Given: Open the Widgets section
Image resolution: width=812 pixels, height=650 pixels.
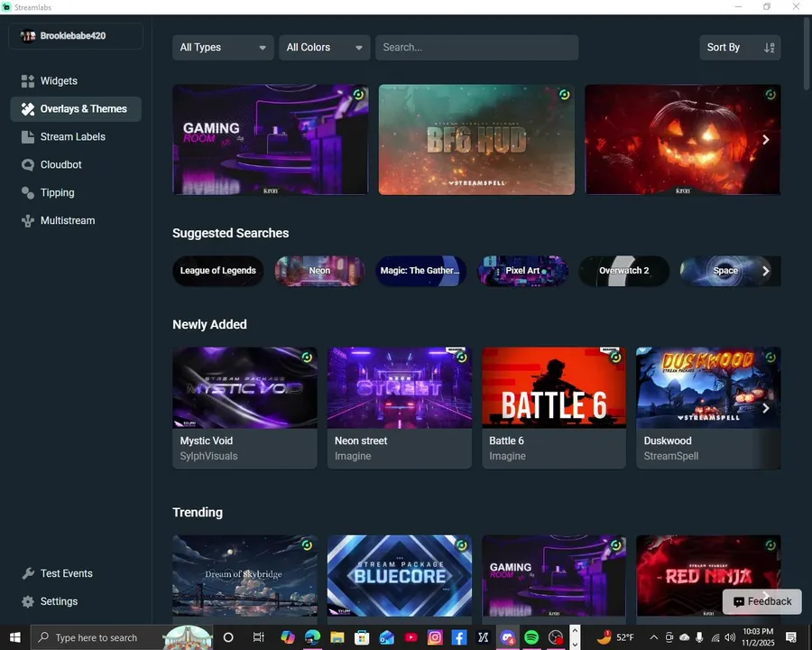Looking at the screenshot, I should [x=76, y=81].
